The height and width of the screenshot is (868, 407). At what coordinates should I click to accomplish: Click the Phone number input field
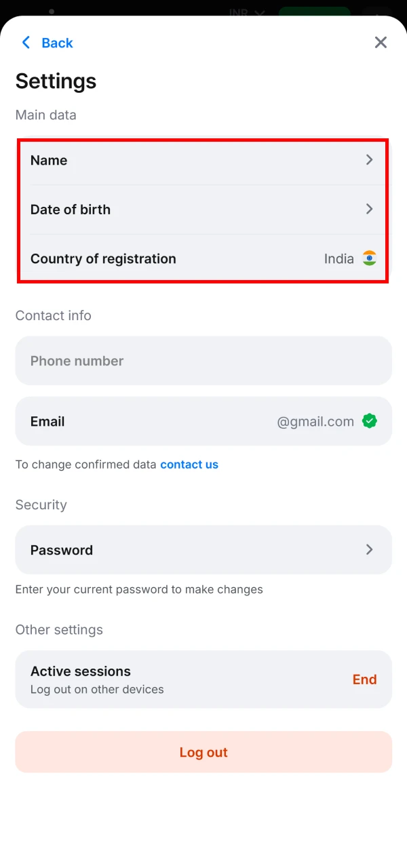tap(203, 360)
